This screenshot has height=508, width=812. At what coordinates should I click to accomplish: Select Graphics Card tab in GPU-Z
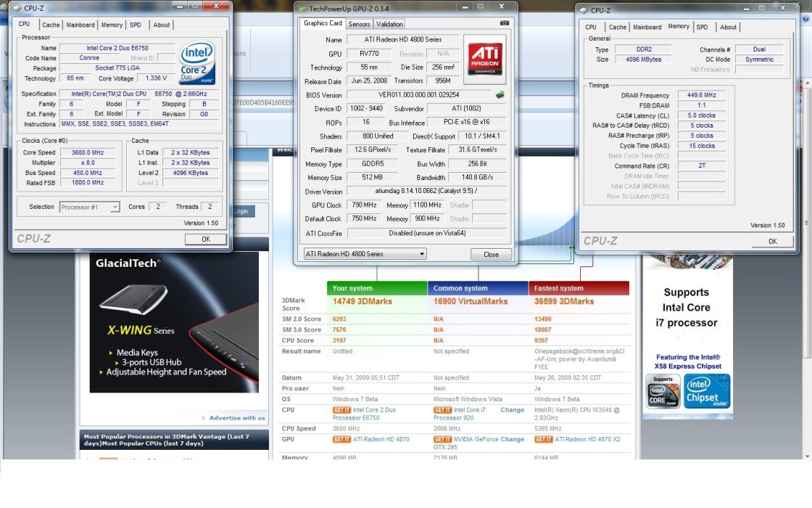(x=323, y=23)
